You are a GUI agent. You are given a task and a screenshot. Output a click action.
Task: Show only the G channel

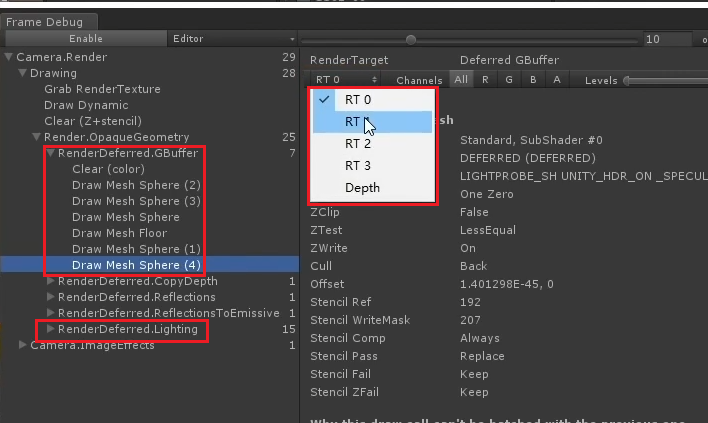pos(509,79)
